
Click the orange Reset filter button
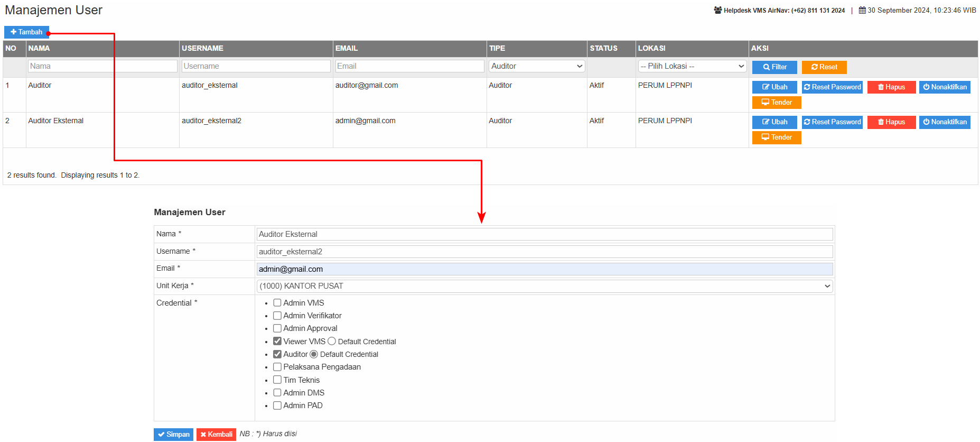click(824, 67)
